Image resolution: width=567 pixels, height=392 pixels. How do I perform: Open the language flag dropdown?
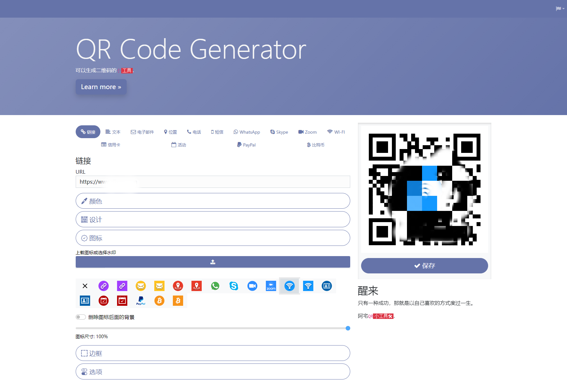tap(560, 9)
